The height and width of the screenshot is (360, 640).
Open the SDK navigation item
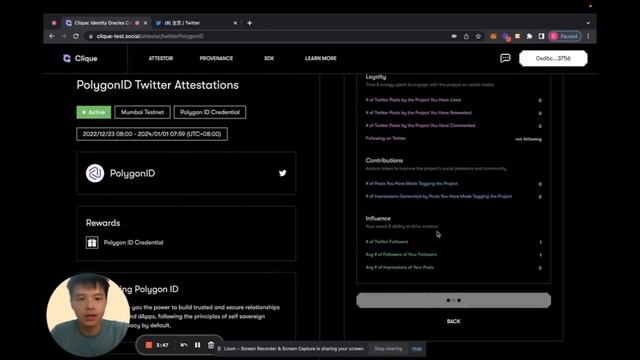coord(269,58)
